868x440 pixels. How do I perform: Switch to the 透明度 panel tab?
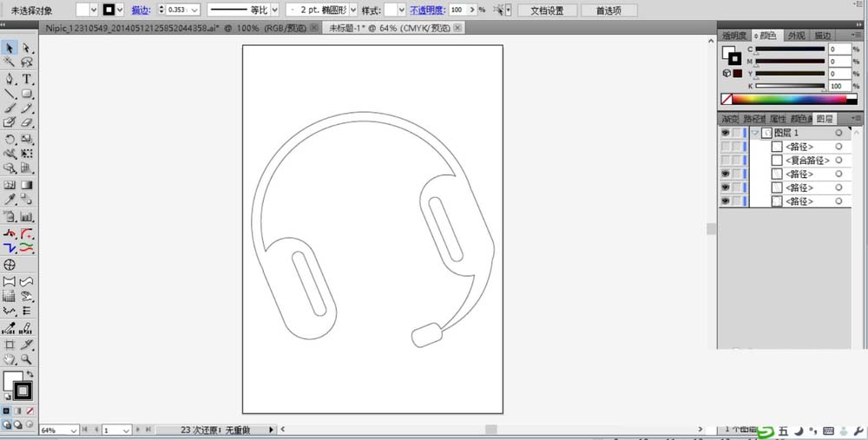[x=734, y=36]
